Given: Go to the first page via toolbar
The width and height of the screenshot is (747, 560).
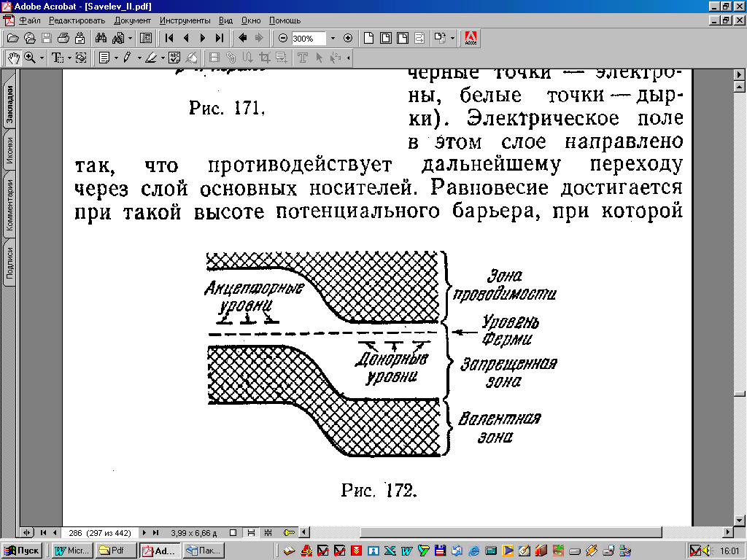Looking at the screenshot, I should pyautogui.click(x=169, y=38).
